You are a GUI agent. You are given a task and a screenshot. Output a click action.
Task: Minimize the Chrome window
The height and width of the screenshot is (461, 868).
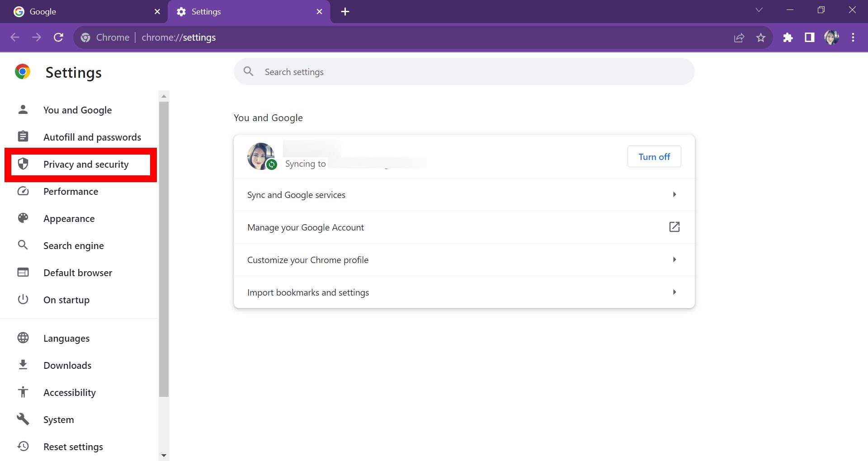point(790,10)
